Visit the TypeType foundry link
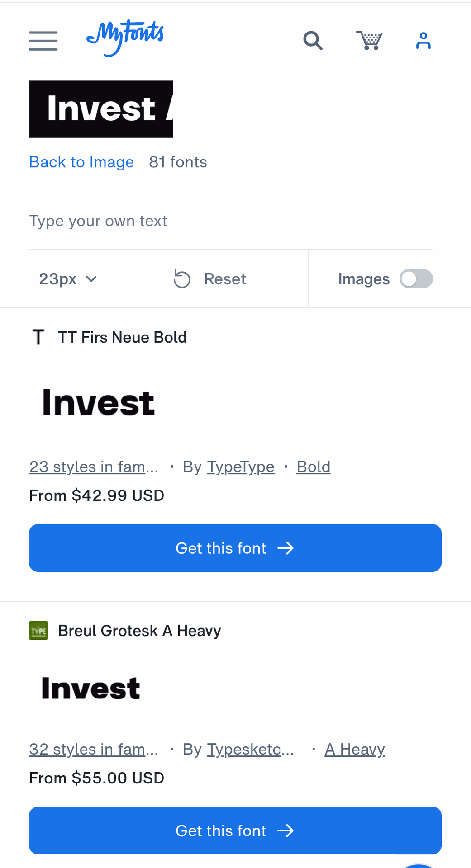This screenshot has height=868, width=471. tap(241, 467)
